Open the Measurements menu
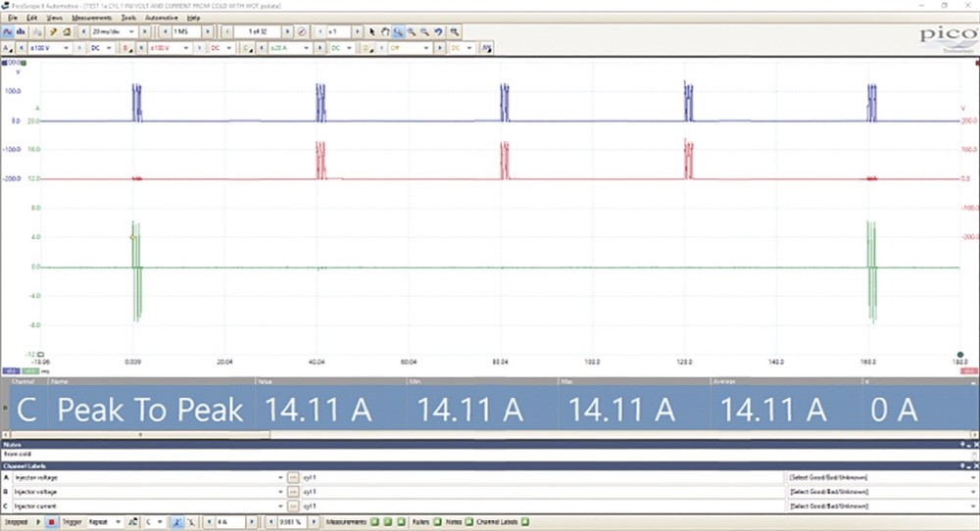980x531 pixels. [x=91, y=18]
